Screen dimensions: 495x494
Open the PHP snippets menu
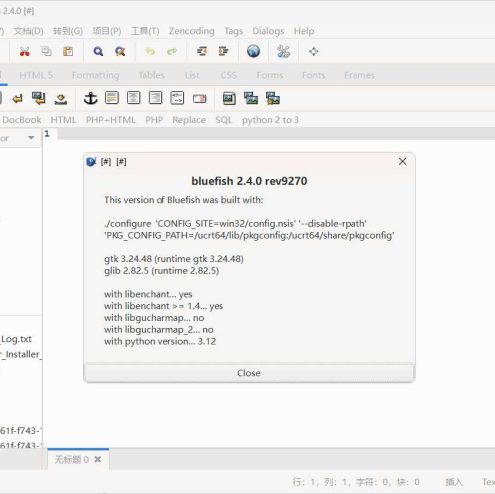[x=154, y=120]
